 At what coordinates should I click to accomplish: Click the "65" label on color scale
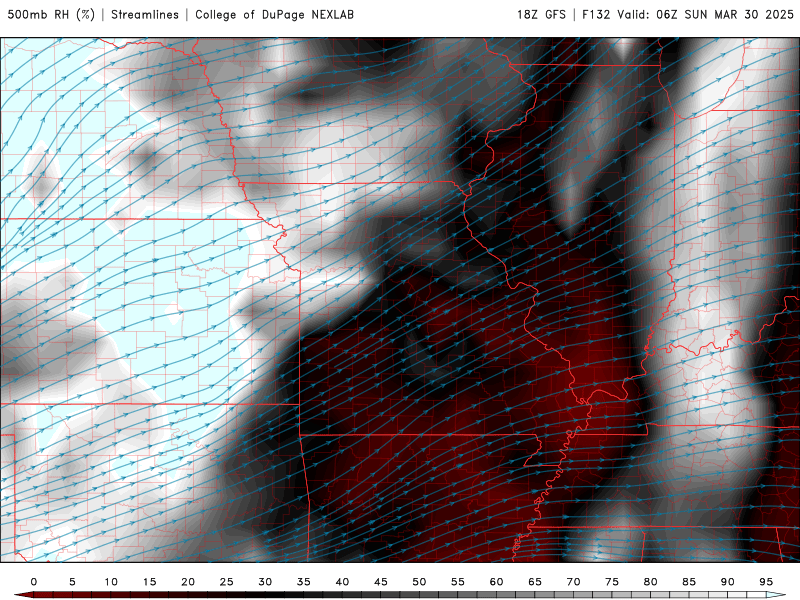click(535, 582)
